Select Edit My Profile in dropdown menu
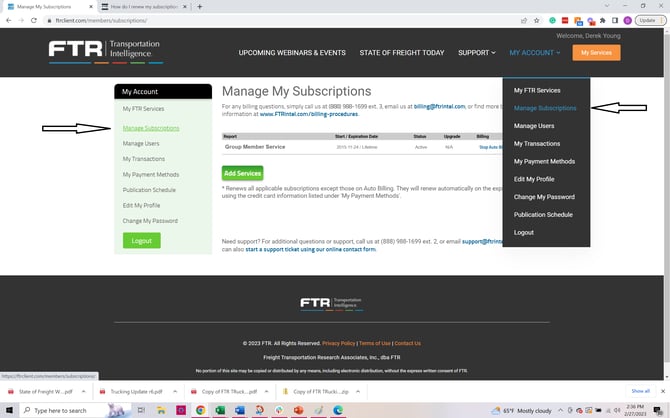 pos(534,179)
